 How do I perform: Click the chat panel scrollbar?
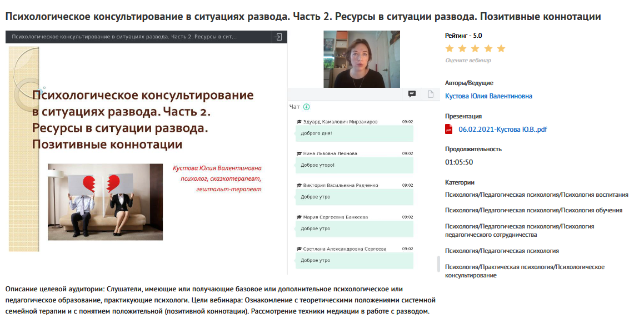coord(438,263)
